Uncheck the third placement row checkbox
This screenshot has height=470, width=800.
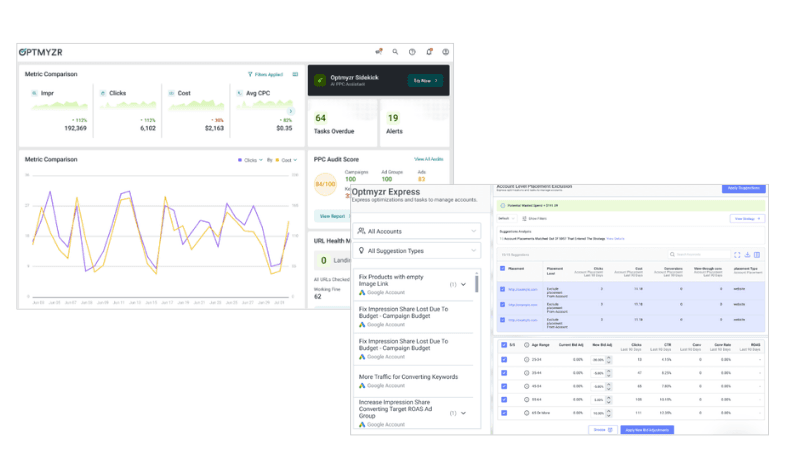pos(503,320)
